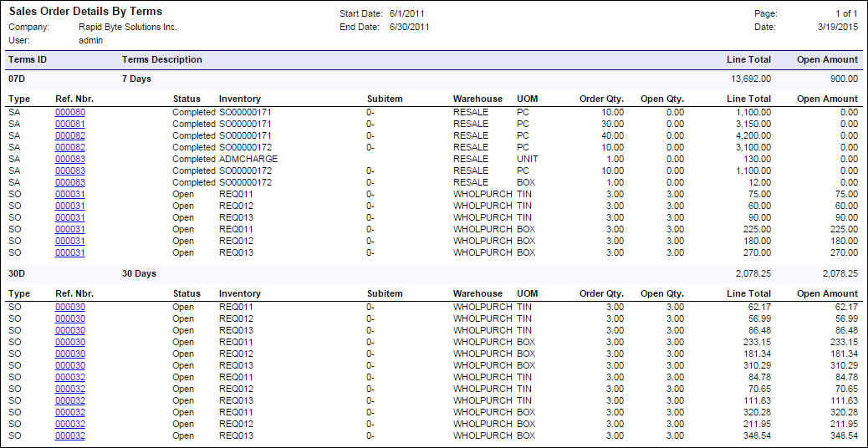Click the Terms ID column header
Screen dimensions: 868x448
27,59
